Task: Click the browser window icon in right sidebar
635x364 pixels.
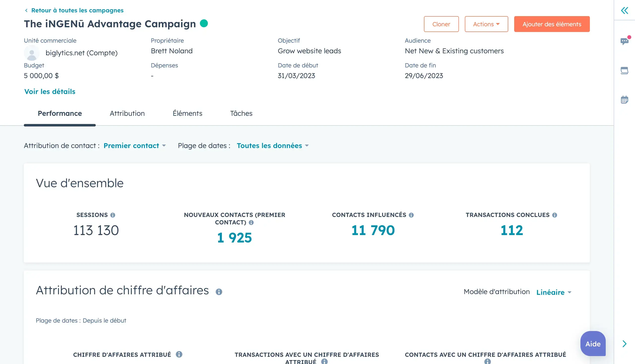Action: (624, 70)
